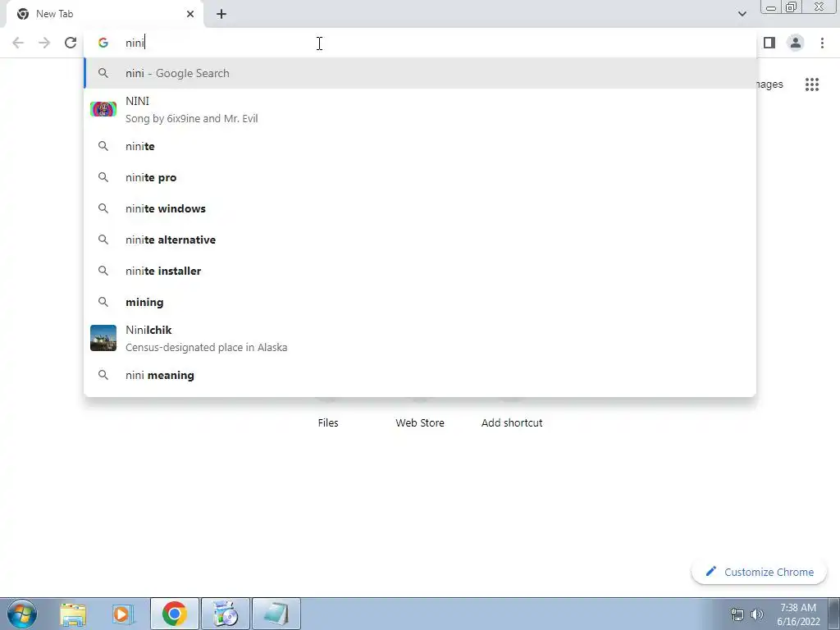Select the 'ninite windows' suggestion

point(420,208)
